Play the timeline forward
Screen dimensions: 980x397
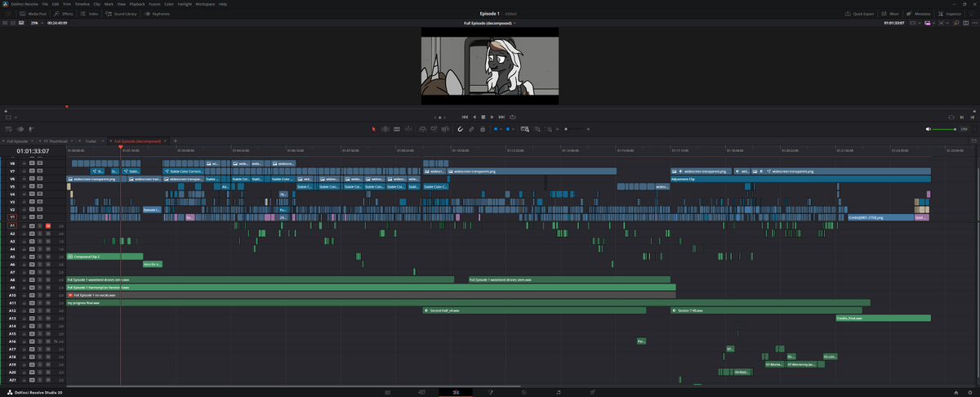(492, 117)
